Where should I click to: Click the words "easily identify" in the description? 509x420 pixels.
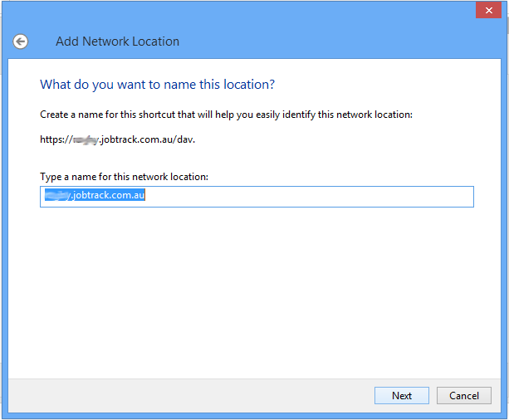[314, 114]
